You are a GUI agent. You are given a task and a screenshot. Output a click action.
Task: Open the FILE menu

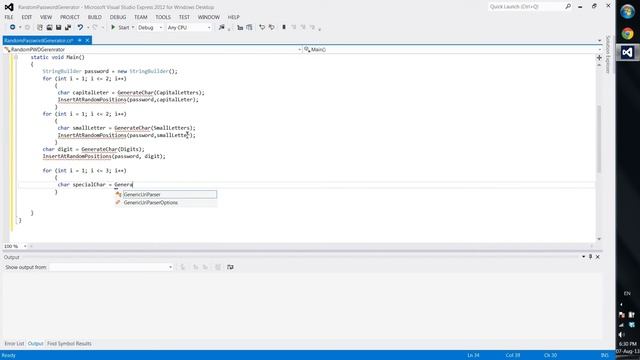click(x=9, y=17)
